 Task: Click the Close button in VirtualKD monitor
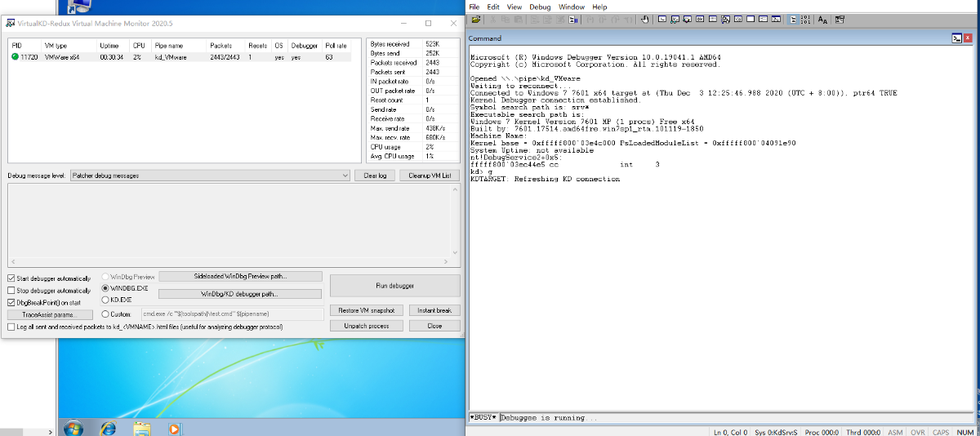point(434,326)
